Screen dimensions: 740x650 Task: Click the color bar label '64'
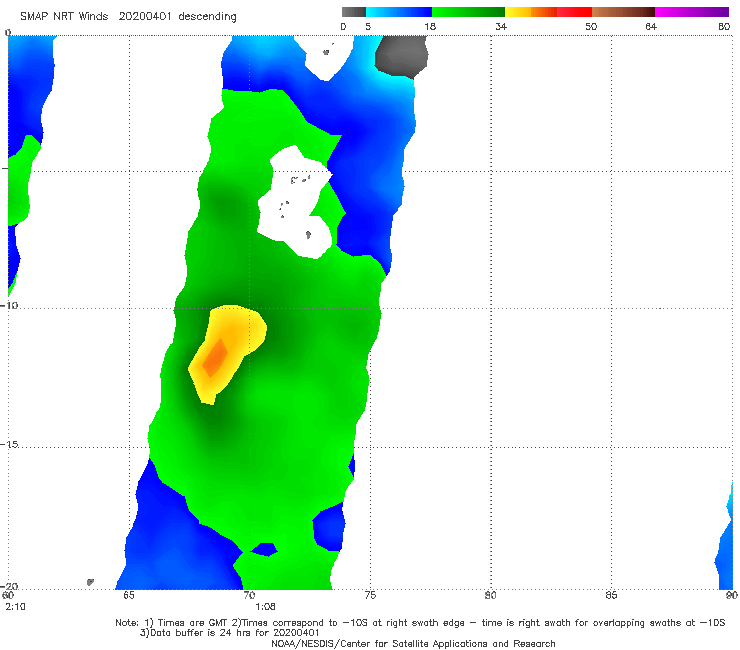[x=651, y=26]
